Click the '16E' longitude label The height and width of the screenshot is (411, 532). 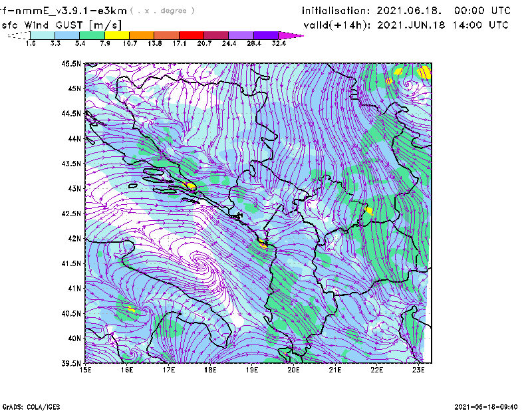click(127, 370)
